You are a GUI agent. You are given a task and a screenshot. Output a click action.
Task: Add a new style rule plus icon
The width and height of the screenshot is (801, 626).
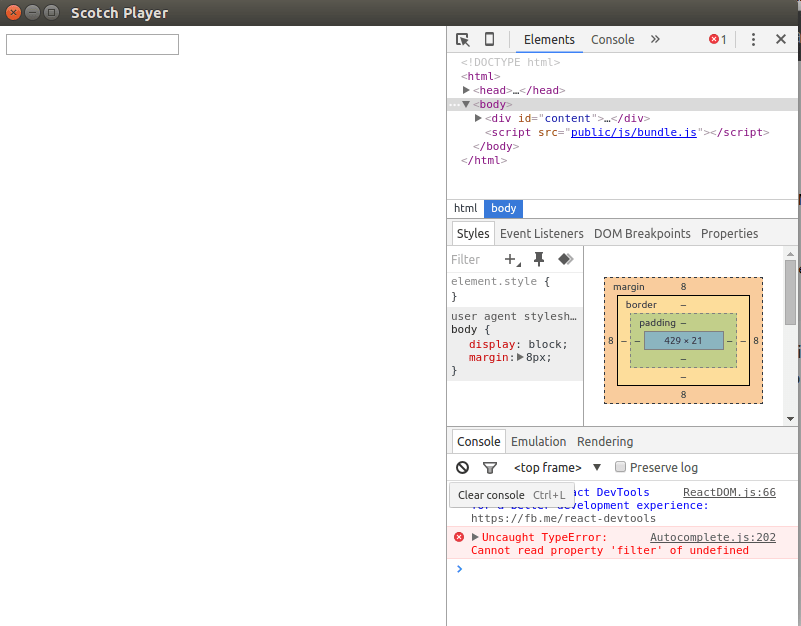tap(512, 260)
